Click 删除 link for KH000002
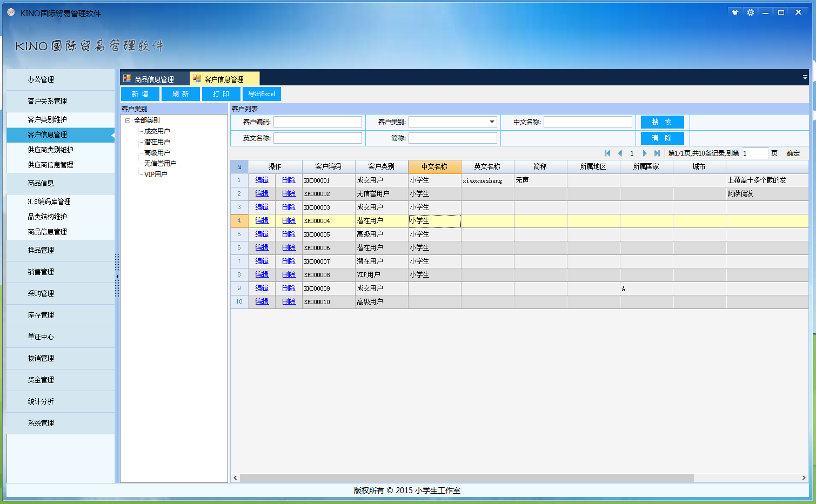The height and width of the screenshot is (504, 816). tap(289, 193)
